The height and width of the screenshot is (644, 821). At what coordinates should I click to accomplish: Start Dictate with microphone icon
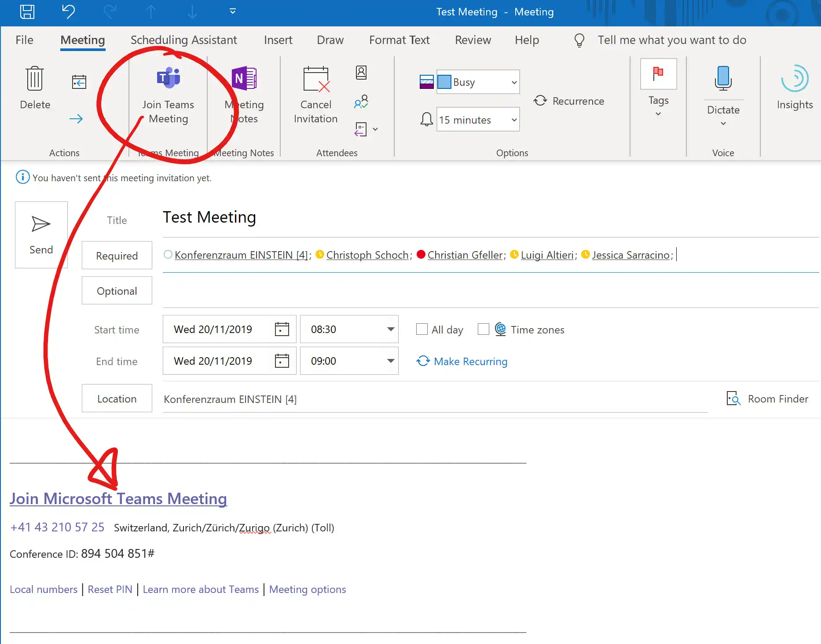[723, 78]
